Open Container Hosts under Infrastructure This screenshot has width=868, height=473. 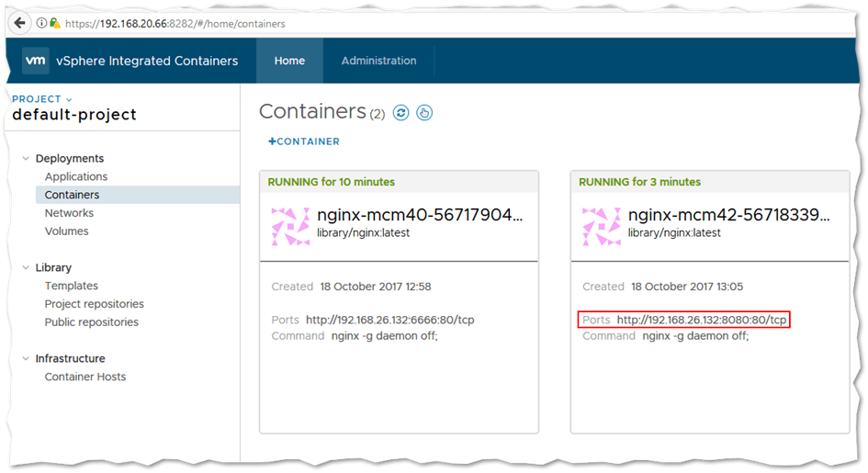click(85, 377)
